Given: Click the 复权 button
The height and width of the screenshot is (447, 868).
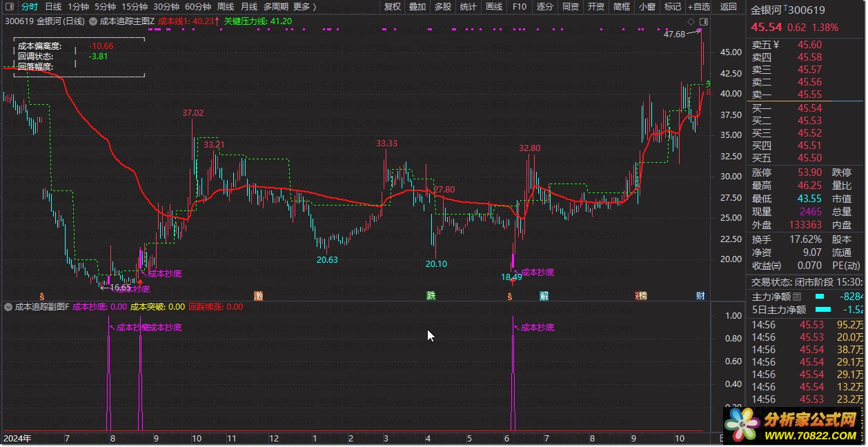Looking at the screenshot, I should point(393,7).
